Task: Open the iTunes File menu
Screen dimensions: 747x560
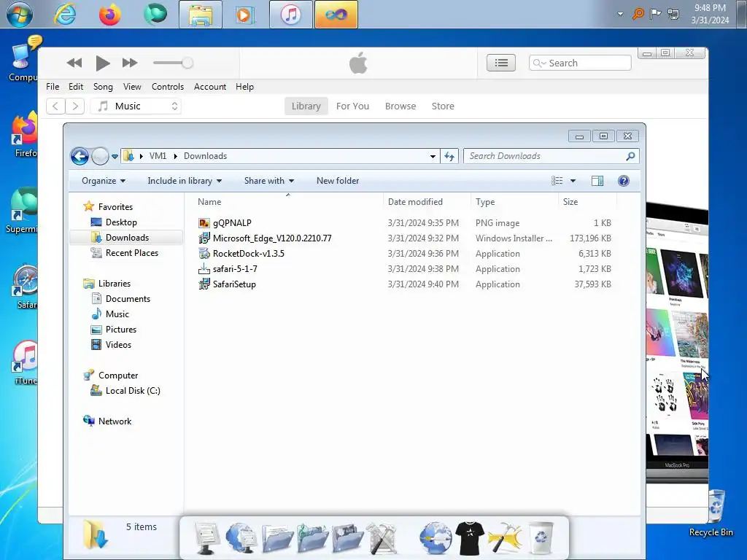Action: pyautogui.click(x=53, y=87)
